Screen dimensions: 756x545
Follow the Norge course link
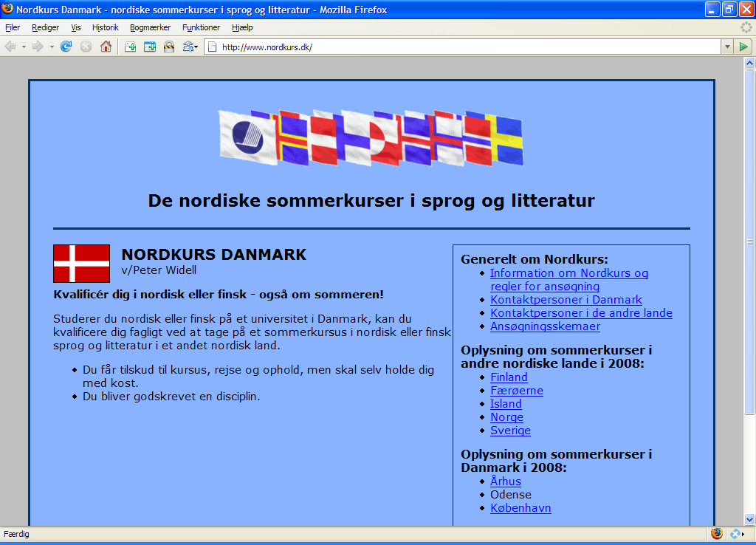(x=506, y=417)
